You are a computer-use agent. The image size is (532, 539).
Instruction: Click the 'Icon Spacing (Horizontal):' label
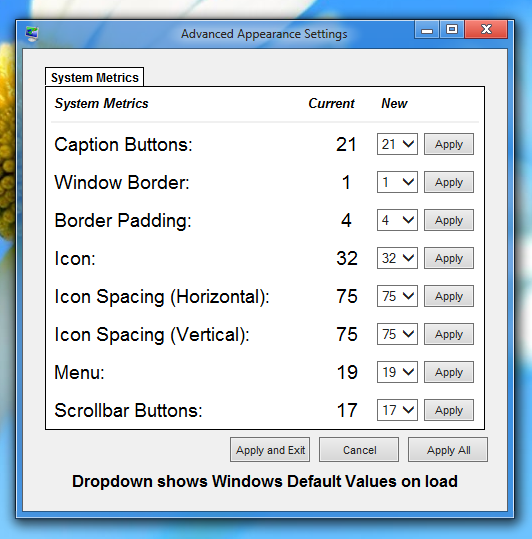(162, 297)
